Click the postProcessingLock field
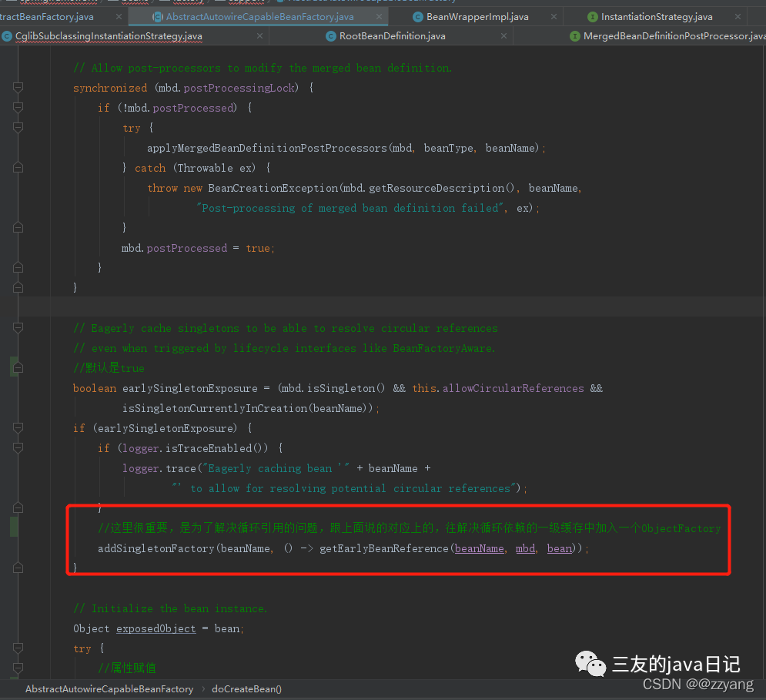The width and height of the screenshot is (766, 700). [239, 88]
